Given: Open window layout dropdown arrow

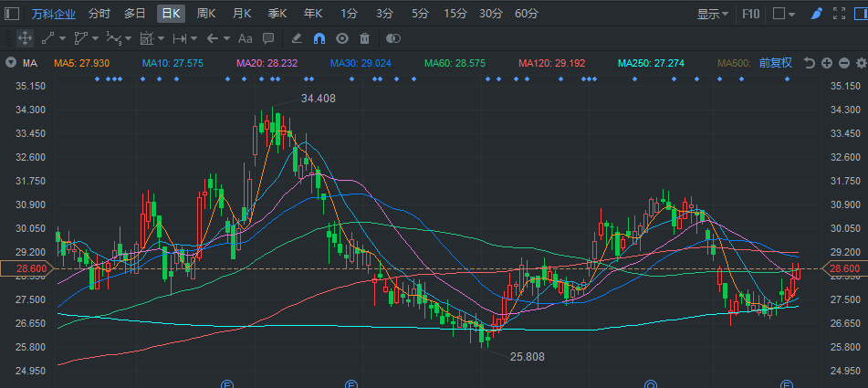Looking at the screenshot, I should pos(791,15).
